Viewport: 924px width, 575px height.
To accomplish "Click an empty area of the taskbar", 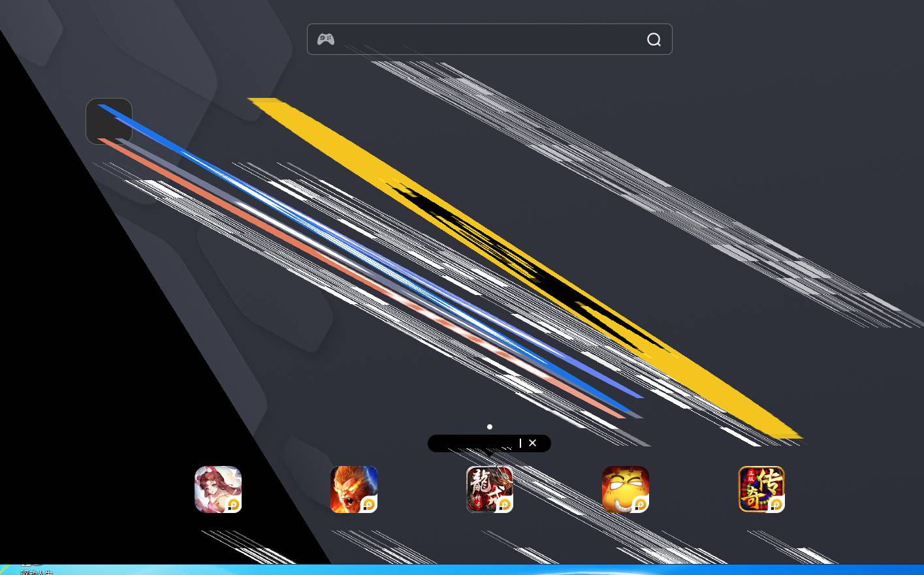I will (x=457, y=570).
